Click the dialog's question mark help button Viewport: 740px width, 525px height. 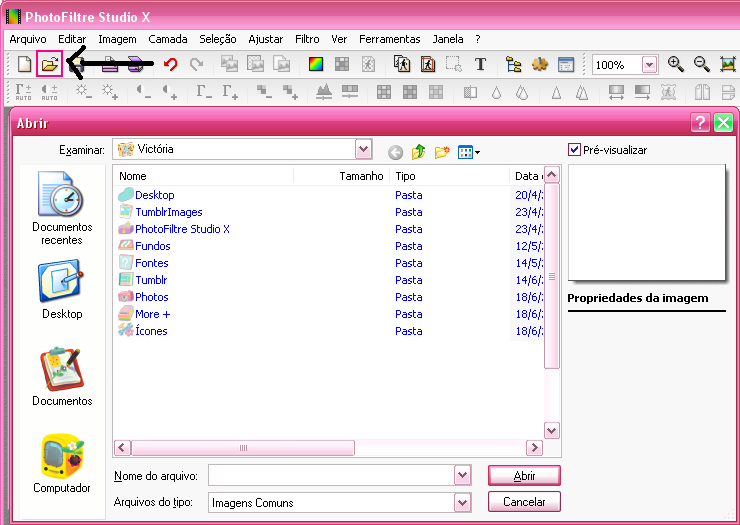(x=699, y=123)
